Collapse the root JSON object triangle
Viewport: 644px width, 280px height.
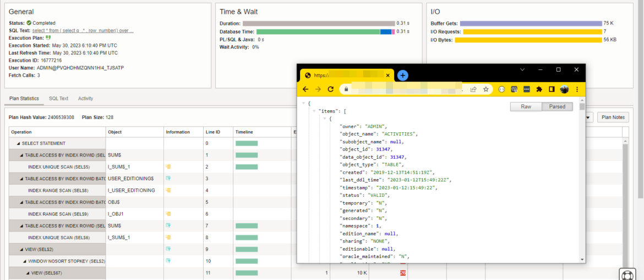coord(303,103)
